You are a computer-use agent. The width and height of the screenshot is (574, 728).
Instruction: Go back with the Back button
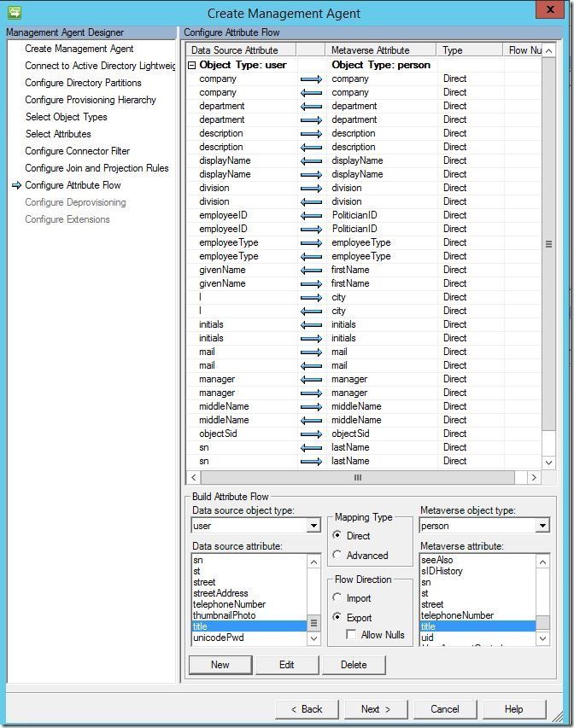307,709
